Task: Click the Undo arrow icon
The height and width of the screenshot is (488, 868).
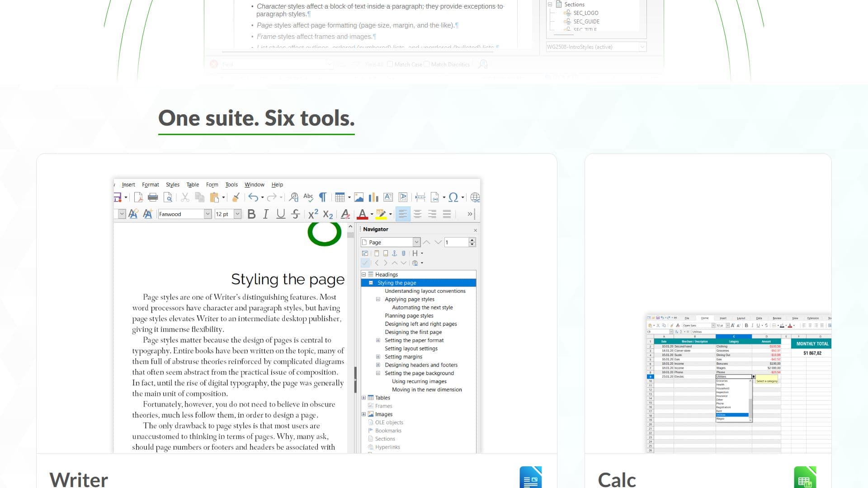Action: point(253,197)
